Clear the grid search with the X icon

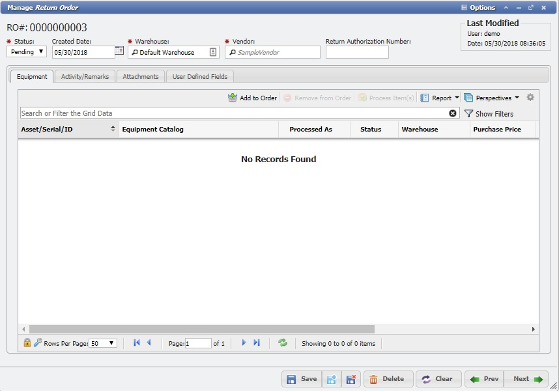pyautogui.click(x=453, y=113)
